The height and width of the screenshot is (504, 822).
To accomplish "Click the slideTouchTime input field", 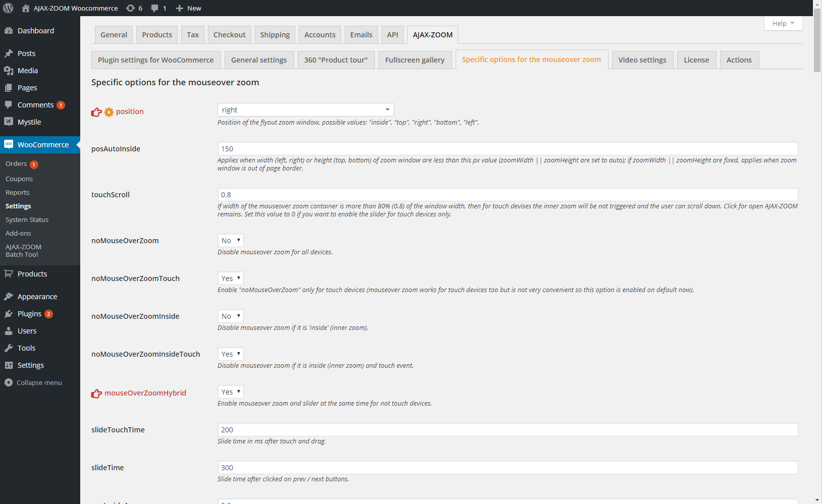I will (x=508, y=430).
